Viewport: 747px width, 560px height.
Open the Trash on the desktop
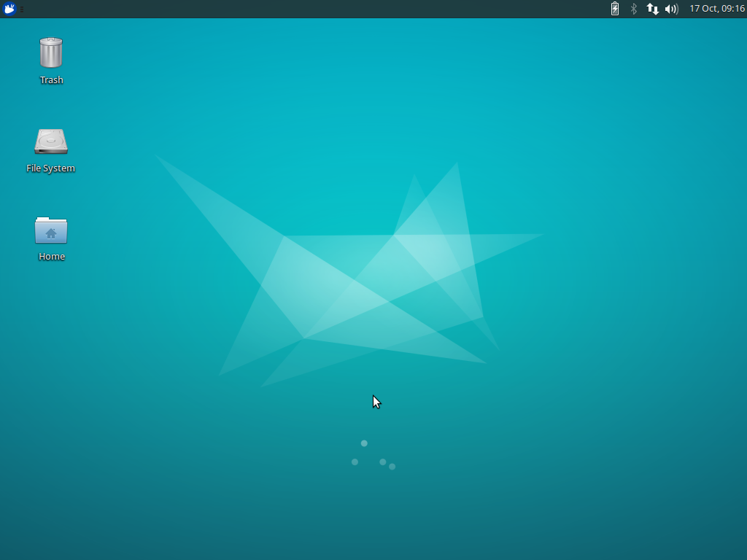click(x=51, y=51)
